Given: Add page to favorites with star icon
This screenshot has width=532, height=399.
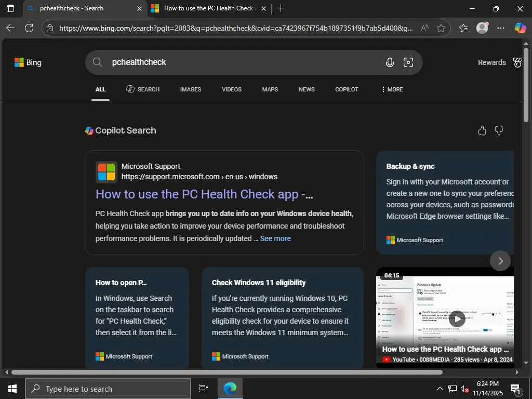Looking at the screenshot, I should (x=441, y=28).
